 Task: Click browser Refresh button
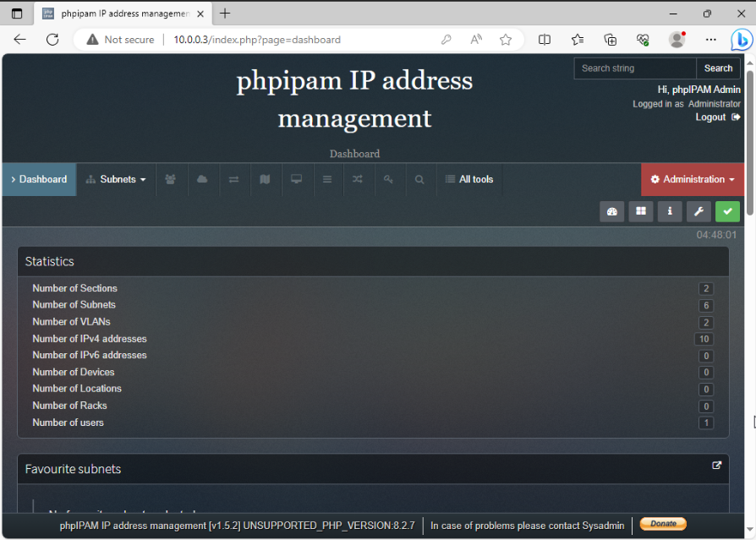click(x=52, y=40)
